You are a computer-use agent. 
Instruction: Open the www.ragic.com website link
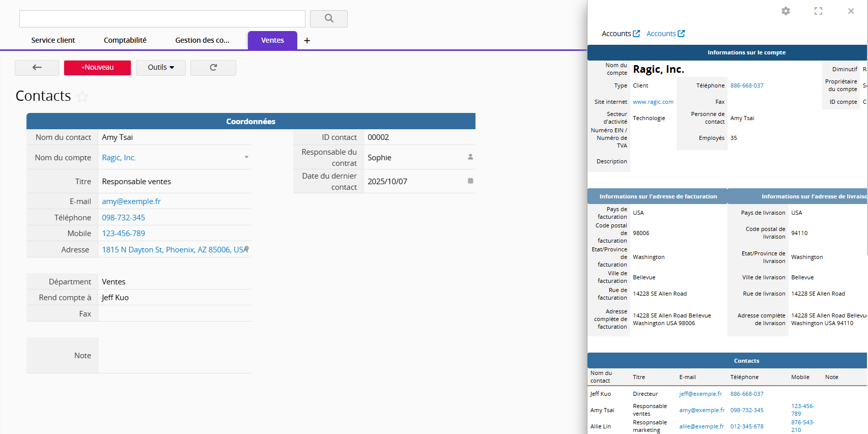653,102
